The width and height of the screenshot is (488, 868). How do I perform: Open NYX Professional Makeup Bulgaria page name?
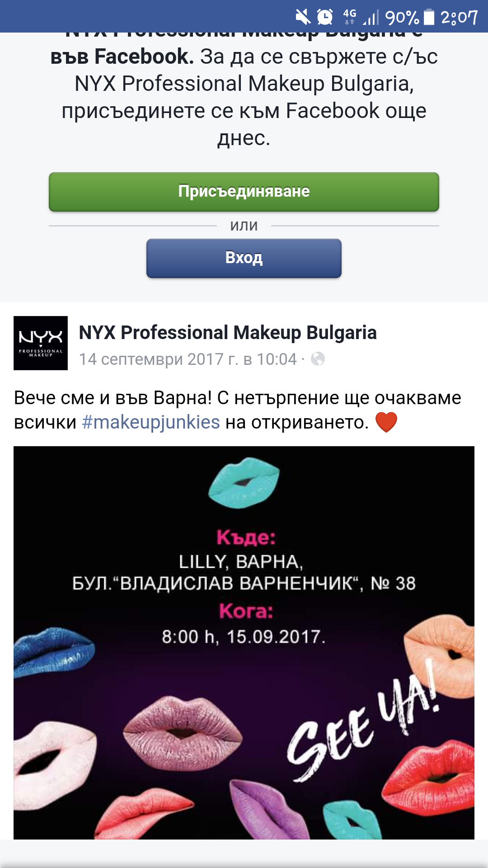pyautogui.click(x=228, y=333)
